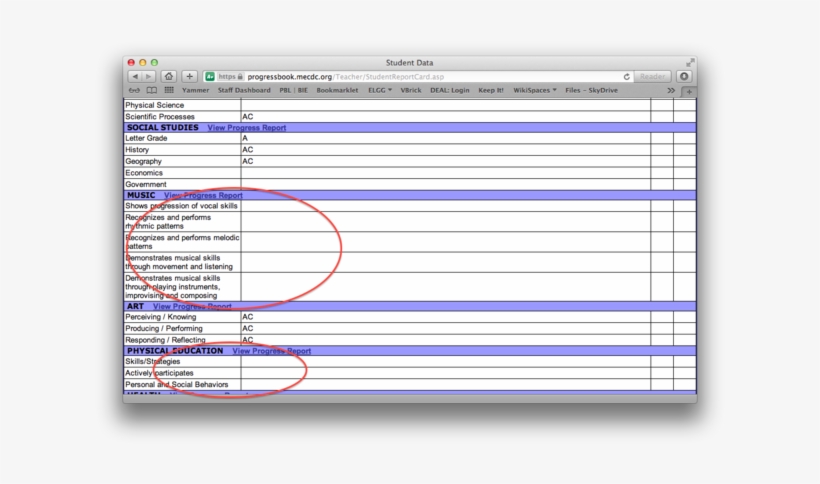Add bookmark with the plus button
This screenshot has width=820, height=484.
[189, 76]
